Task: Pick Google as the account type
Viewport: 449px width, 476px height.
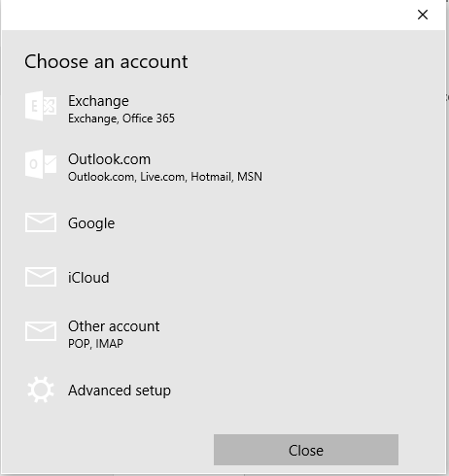Action: [x=91, y=223]
